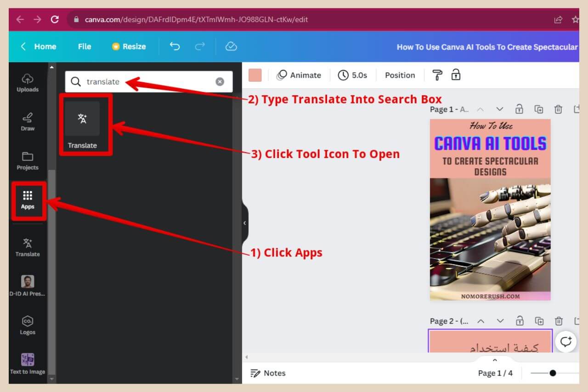
Task: Redo the last action
Action: pos(200,46)
